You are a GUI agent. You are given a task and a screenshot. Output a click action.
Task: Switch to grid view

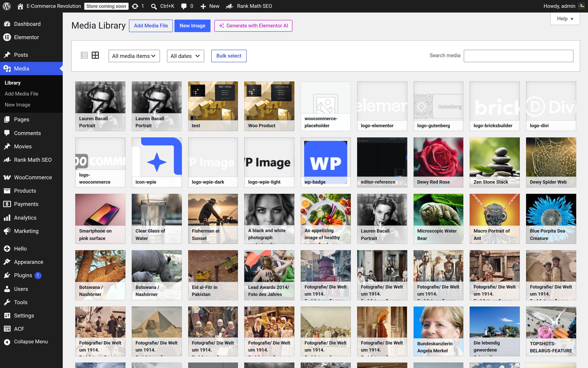point(95,55)
